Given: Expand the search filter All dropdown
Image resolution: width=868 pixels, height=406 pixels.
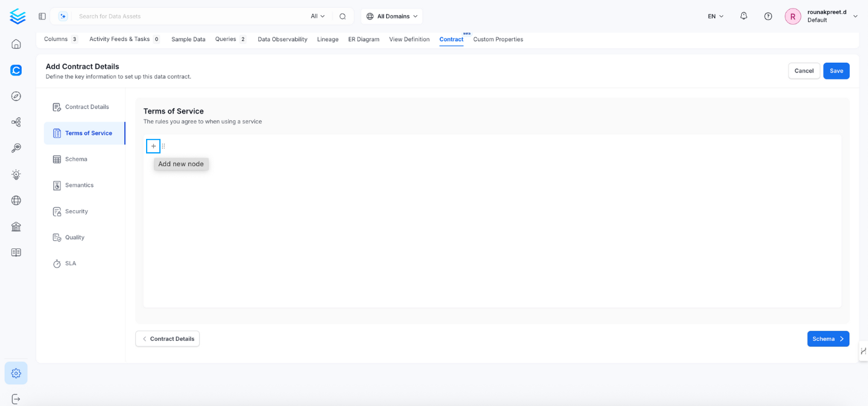Looking at the screenshot, I should pos(318,16).
